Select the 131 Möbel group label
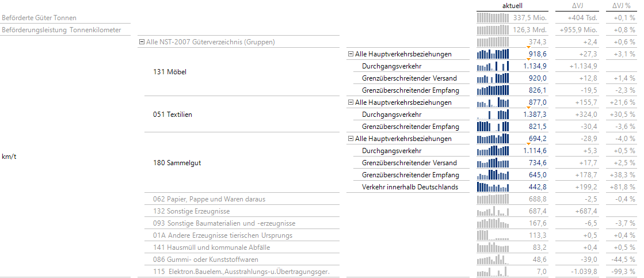Image resolution: width=644 pixels, height=278 pixels. point(169,72)
